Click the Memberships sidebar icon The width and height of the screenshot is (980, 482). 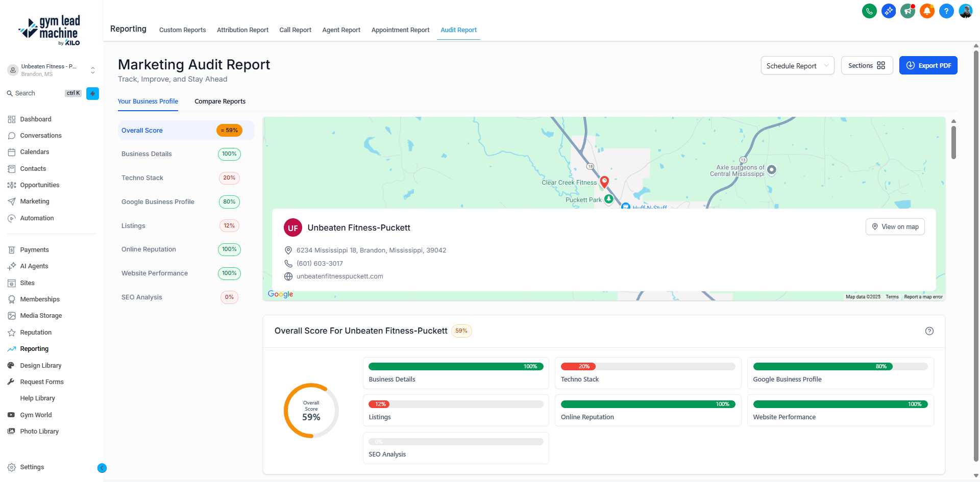coord(12,299)
